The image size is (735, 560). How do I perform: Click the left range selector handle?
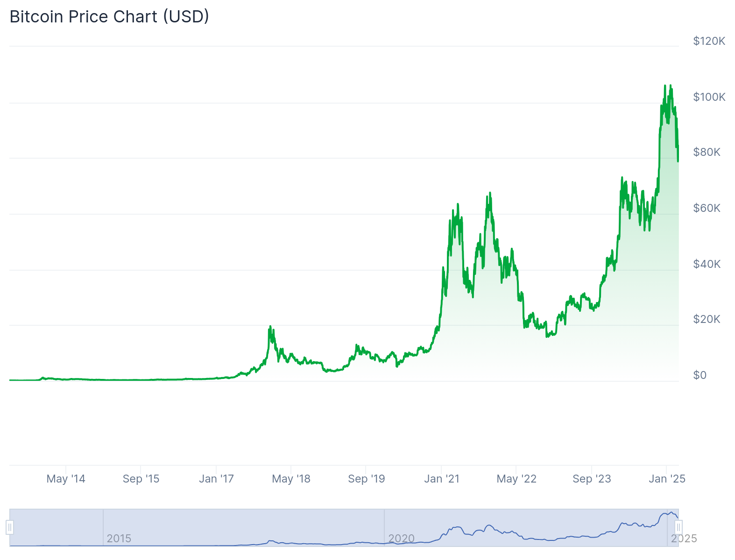tap(10, 528)
